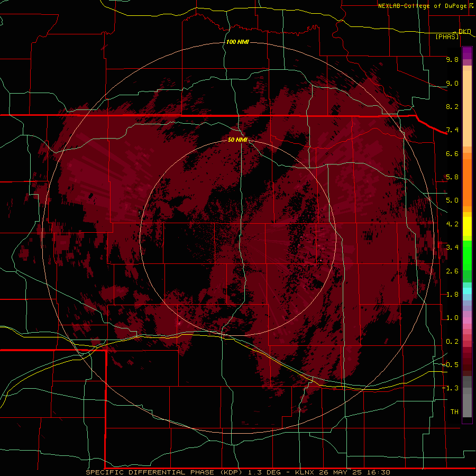The height and width of the screenshot is (476, 476).
Task: Click the 1.8 scale value
Action: [x=452, y=295]
